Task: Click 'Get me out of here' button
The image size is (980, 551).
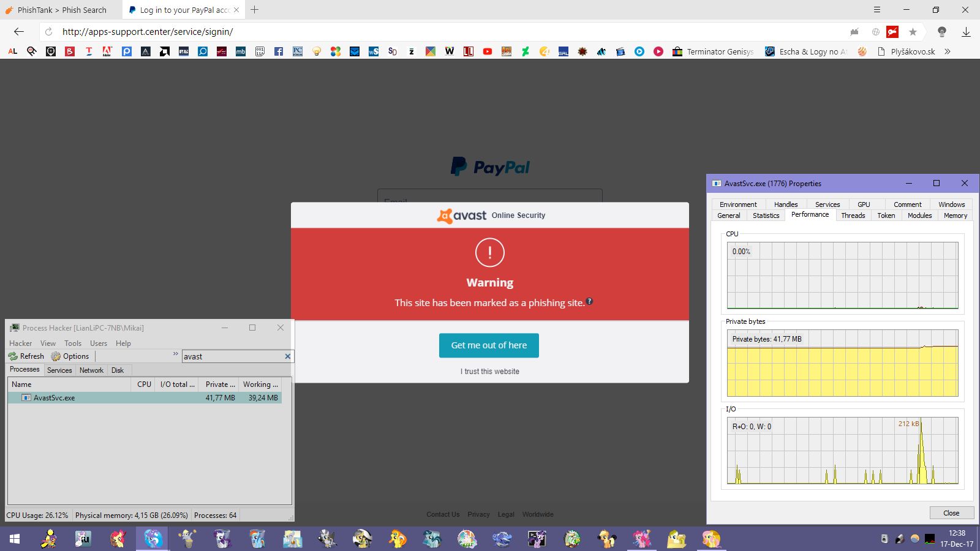Action: pos(489,345)
